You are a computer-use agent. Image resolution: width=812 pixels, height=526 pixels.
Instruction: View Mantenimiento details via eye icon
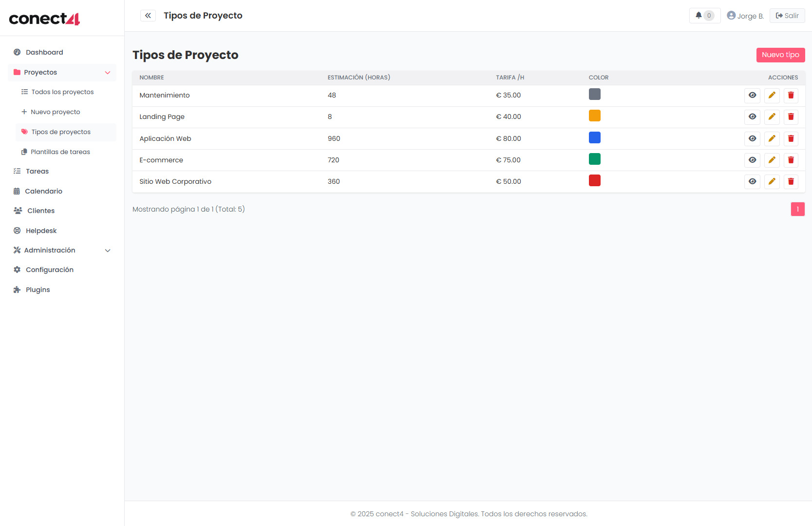point(752,96)
